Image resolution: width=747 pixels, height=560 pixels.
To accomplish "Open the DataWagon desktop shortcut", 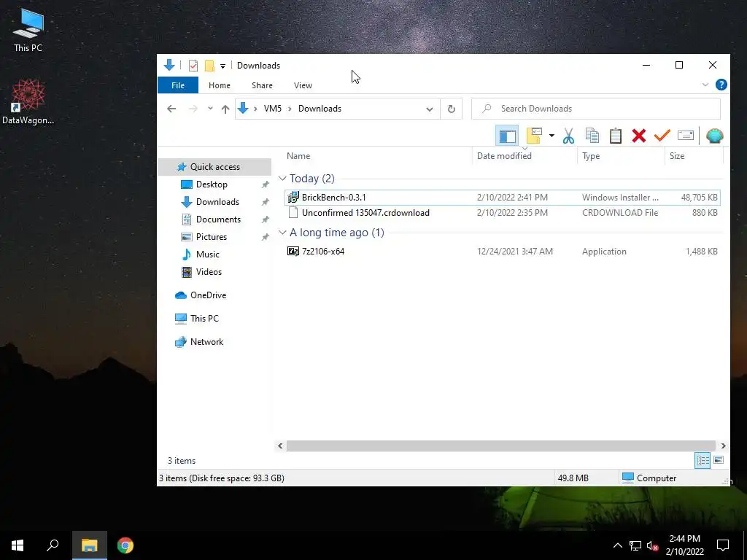I will coord(28,102).
